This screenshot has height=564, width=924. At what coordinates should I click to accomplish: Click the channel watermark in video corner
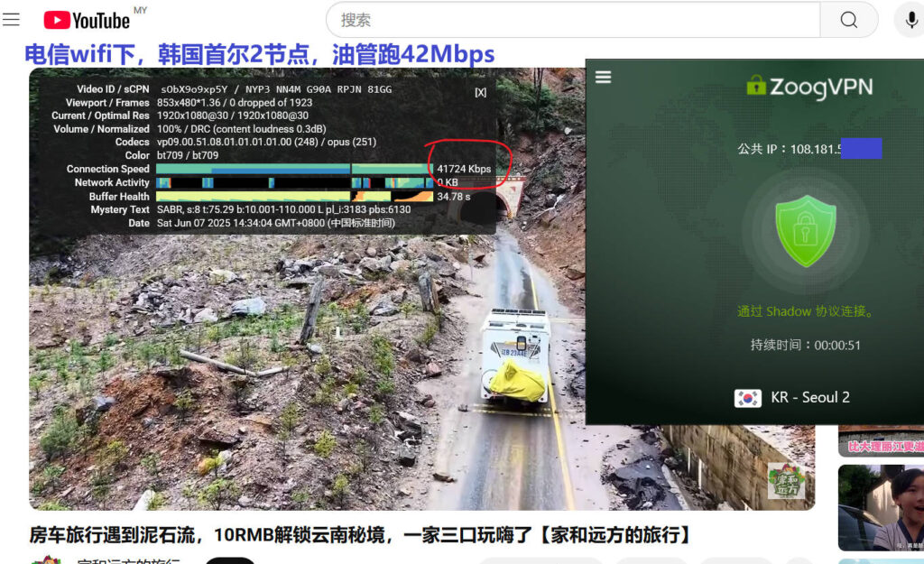point(785,480)
